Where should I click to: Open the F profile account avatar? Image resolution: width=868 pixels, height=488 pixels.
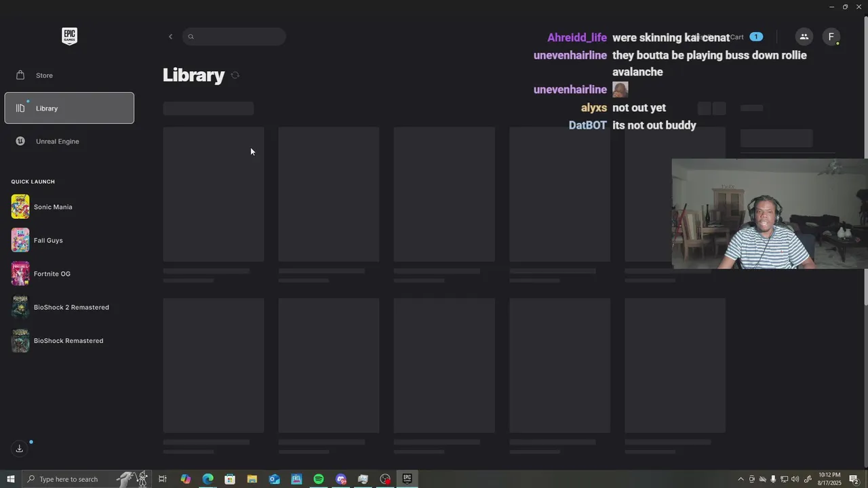[x=831, y=37]
